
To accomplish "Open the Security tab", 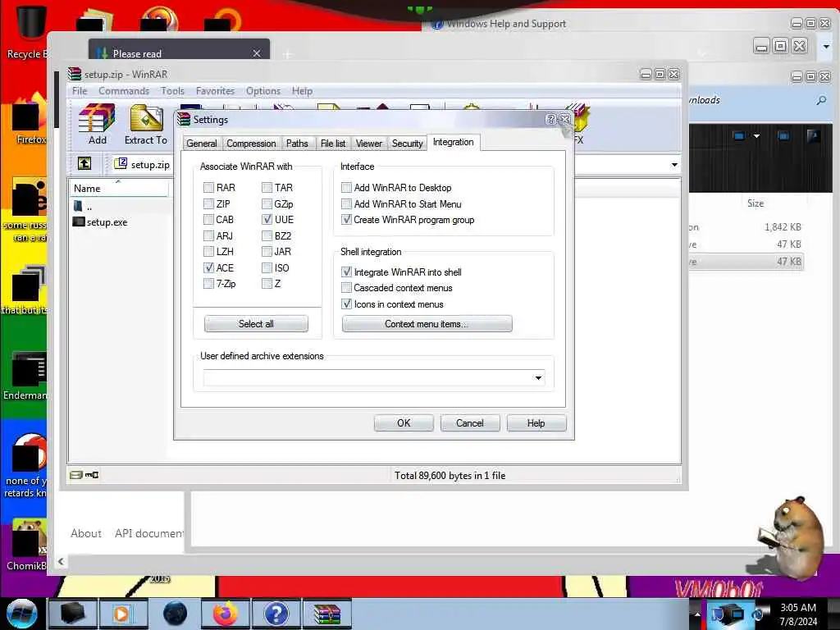I will click(407, 143).
